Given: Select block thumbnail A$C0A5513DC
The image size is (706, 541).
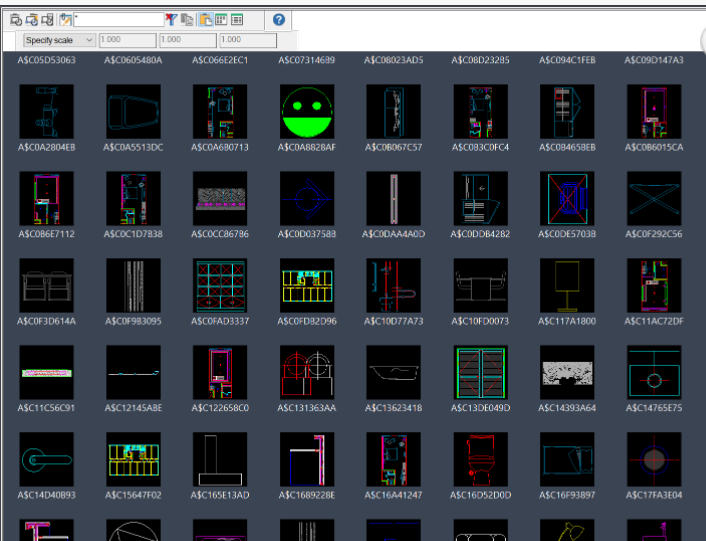Looking at the screenshot, I should click(x=133, y=112).
